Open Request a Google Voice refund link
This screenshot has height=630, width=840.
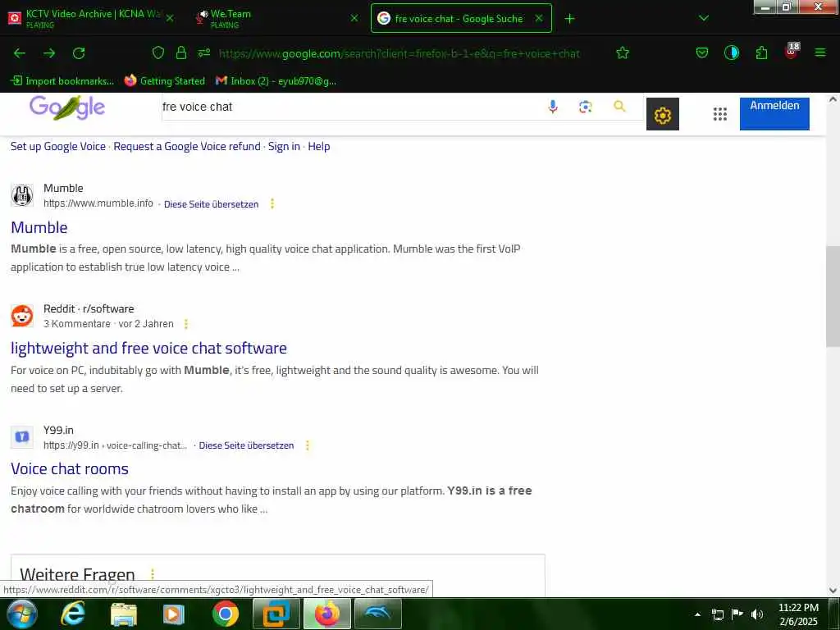(187, 146)
